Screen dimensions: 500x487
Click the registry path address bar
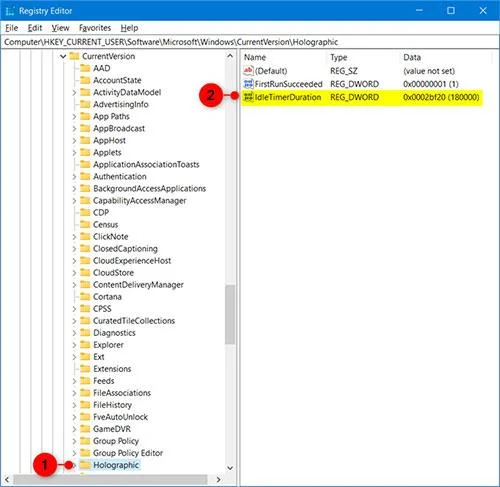249,42
